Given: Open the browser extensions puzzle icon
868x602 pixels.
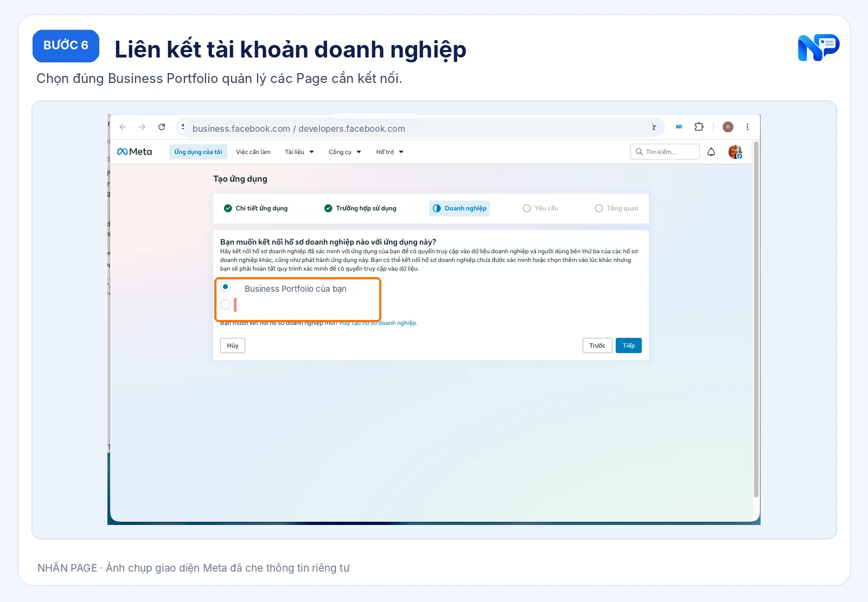Looking at the screenshot, I should pos(699,127).
